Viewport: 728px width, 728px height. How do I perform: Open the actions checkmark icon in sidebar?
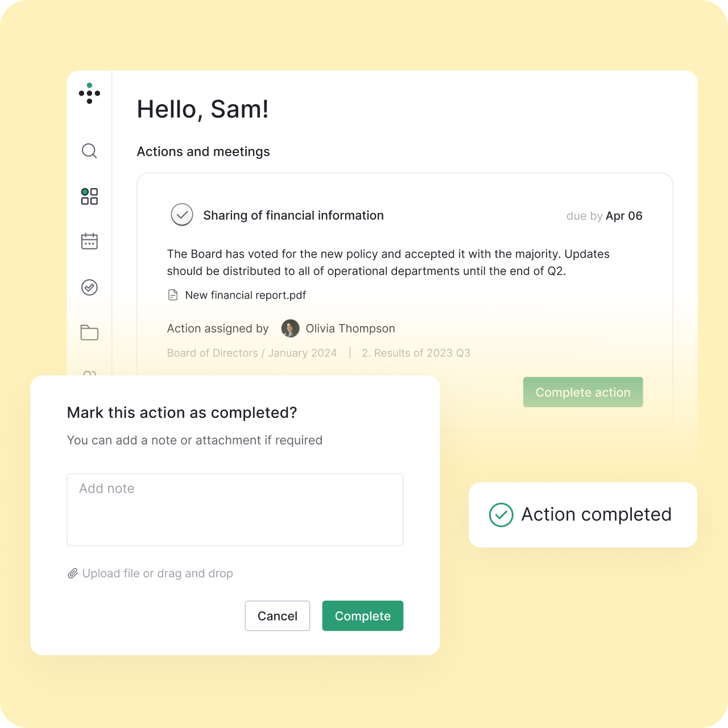pyautogui.click(x=89, y=287)
